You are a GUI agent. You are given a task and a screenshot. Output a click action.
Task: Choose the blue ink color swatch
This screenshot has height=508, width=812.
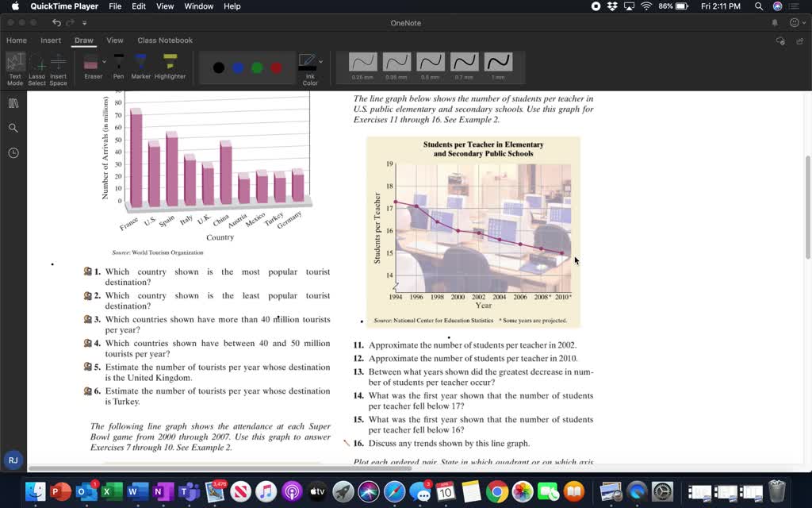(x=238, y=67)
